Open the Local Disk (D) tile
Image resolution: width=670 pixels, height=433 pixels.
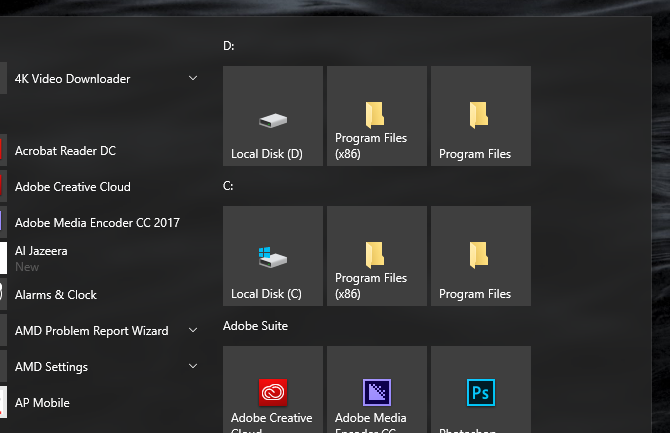[x=273, y=116]
